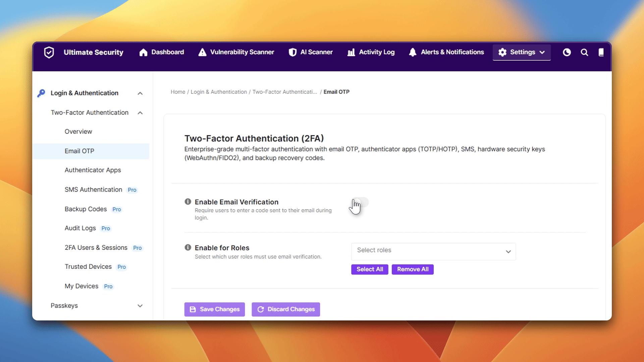Collapse Login & Authentication sidebar group
The height and width of the screenshot is (362, 644).
point(140,94)
